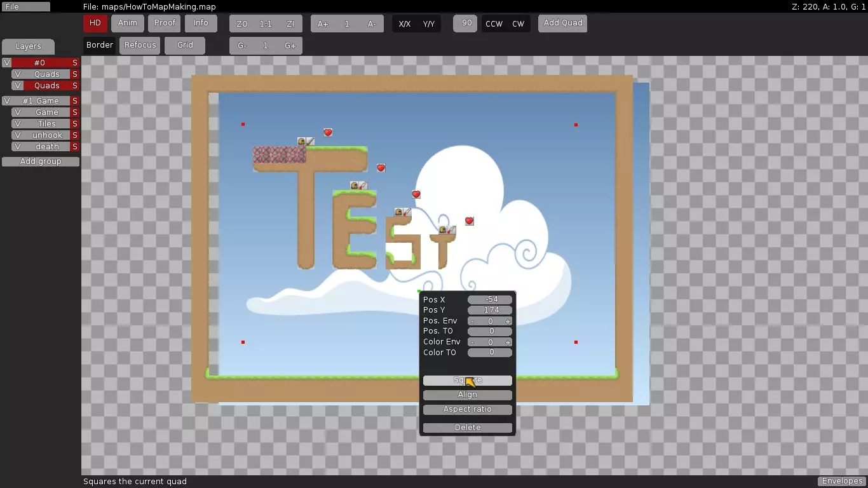
Task: Select the #0 group row
Action: coord(41,63)
